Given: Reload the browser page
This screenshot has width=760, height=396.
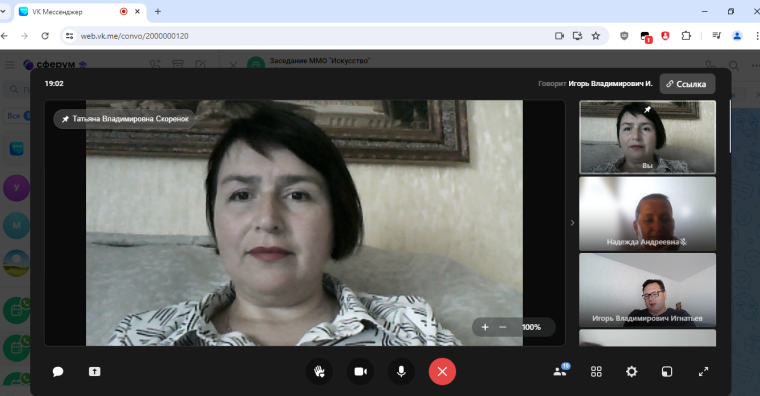Looking at the screenshot, I should (45, 36).
